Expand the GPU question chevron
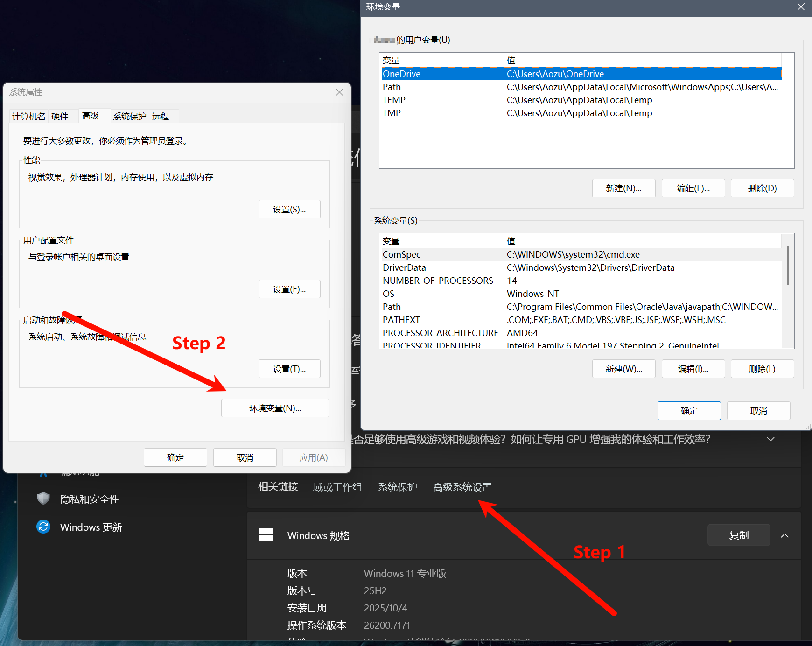Viewport: 812px width, 646px height. pyautogui.click(x=770, y=439)
